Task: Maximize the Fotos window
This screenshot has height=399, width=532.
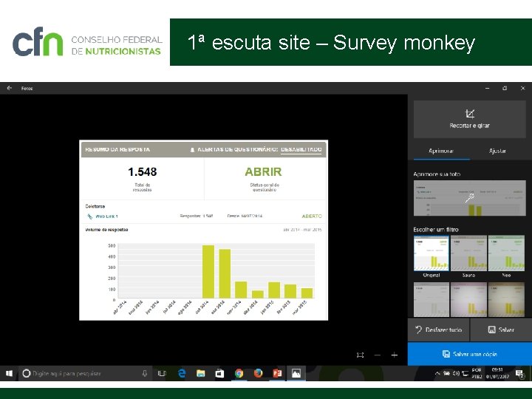Action: click(x=505, y=88)
